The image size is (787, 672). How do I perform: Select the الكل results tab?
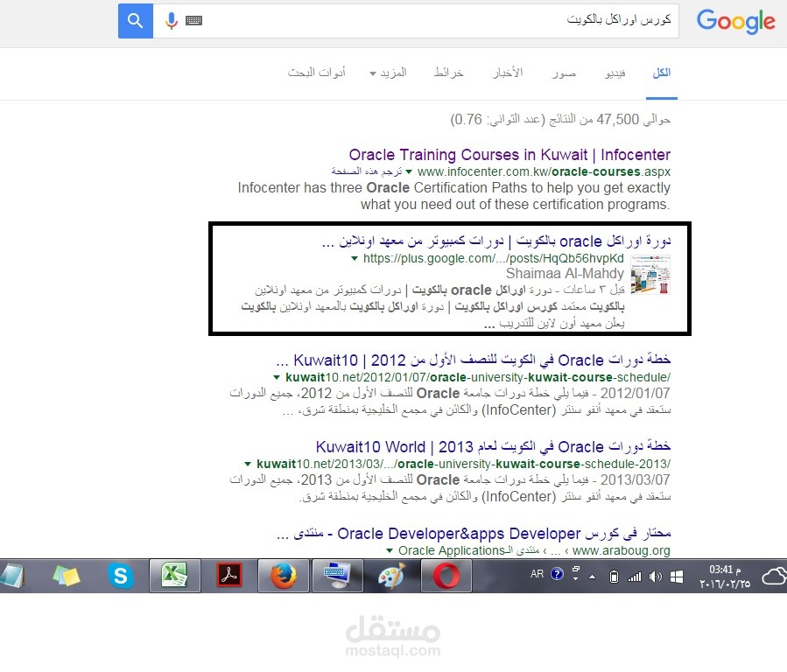(662, 73)
